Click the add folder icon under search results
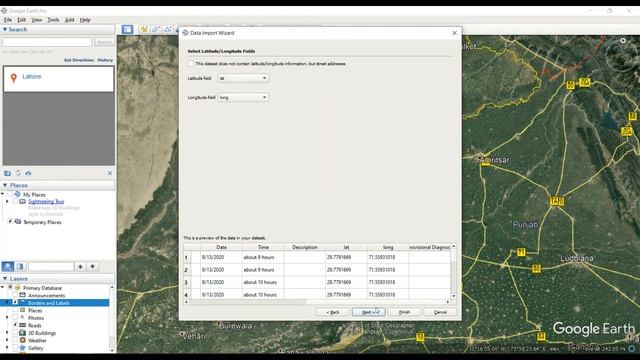This screenshot has height=360, width=640. click(x=7, y=173)
